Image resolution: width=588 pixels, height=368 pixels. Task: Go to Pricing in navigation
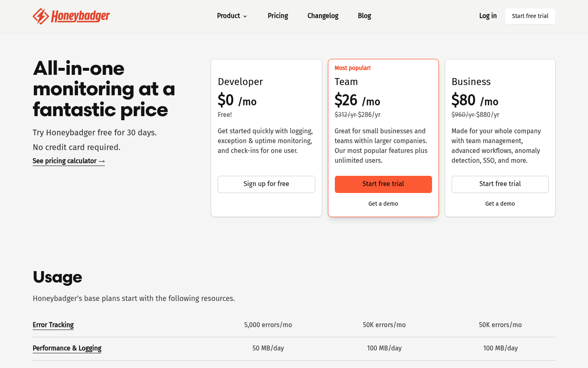tap(278, 16)
